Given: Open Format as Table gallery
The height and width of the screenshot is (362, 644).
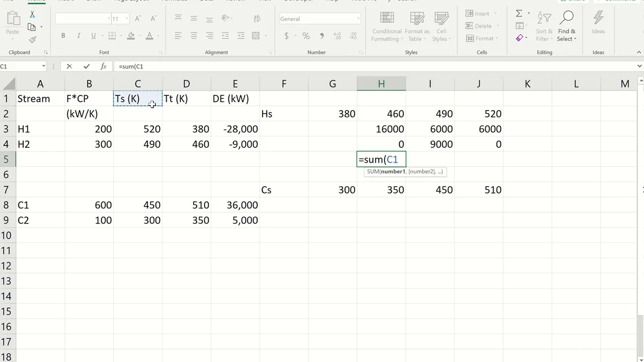Looking at the screenshot, I should click(x=417, y=26).
